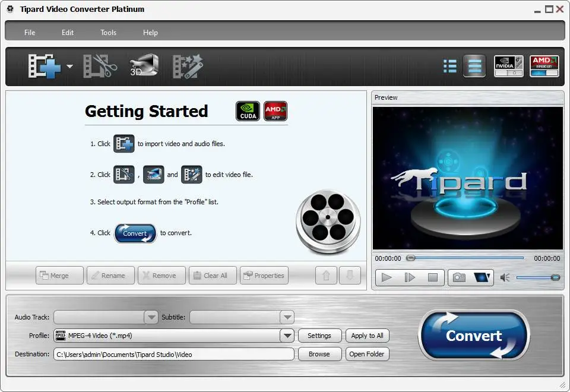Click the Open Folder button
This screenshot has width=570, height=392.
(367, 354)
